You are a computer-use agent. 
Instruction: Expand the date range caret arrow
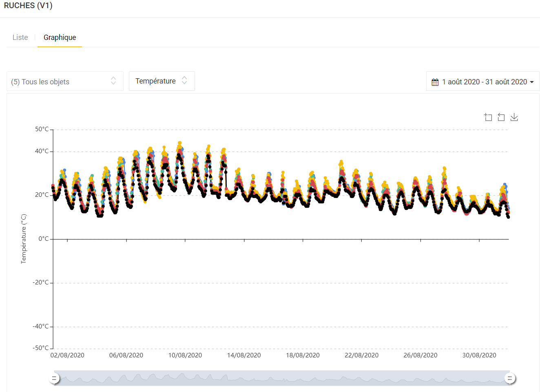coord(532,82)
